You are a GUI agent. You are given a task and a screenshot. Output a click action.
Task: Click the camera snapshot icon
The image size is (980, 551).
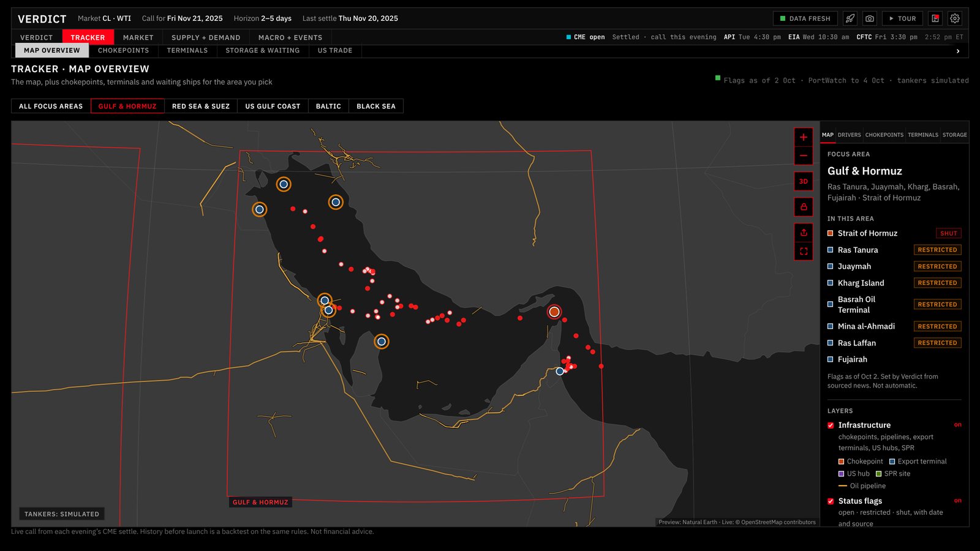(x=870, y=18)
